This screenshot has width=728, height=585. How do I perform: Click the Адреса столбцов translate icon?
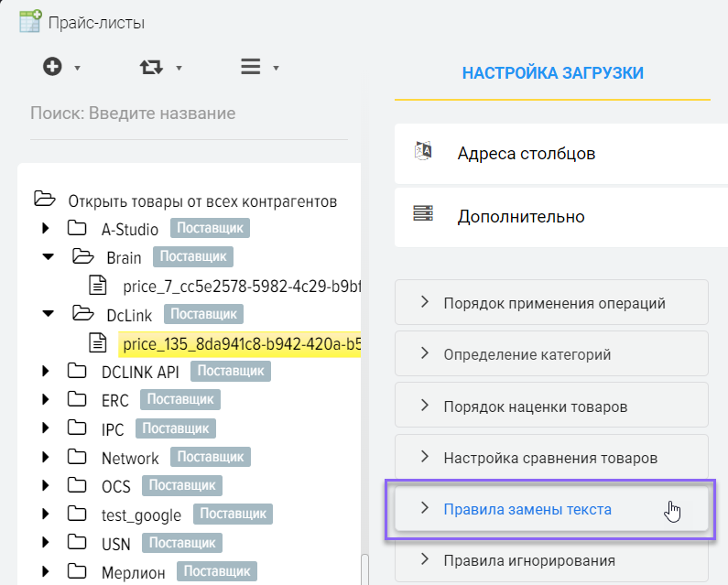tap(423, 152)
